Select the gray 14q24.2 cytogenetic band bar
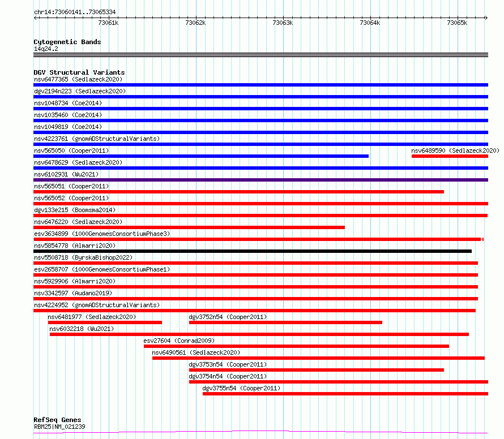Viewport: 504px width, 439px height. (260, 55)
